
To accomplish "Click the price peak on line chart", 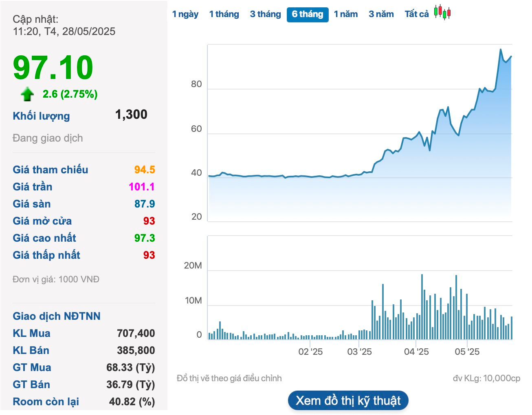I will [x=501, y=50].
